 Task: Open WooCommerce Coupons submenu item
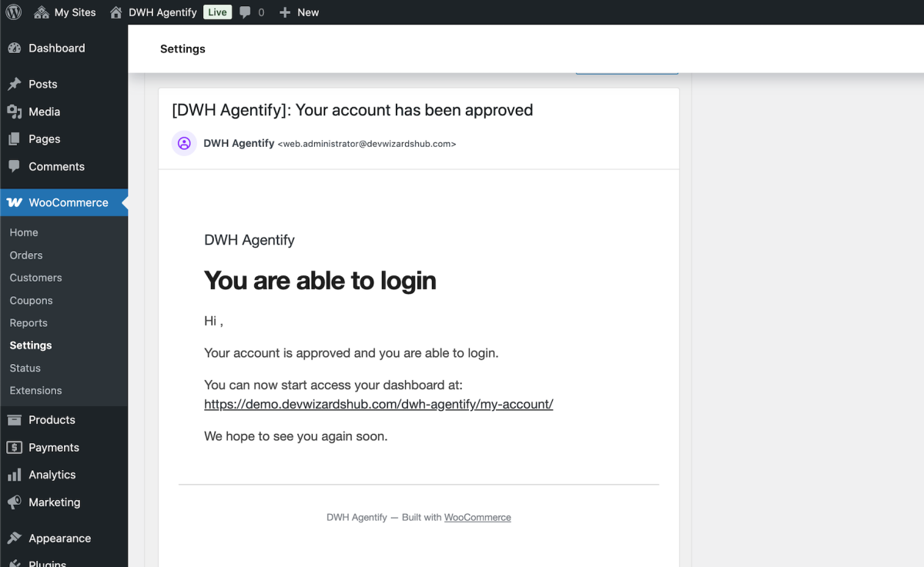[31, 301]
